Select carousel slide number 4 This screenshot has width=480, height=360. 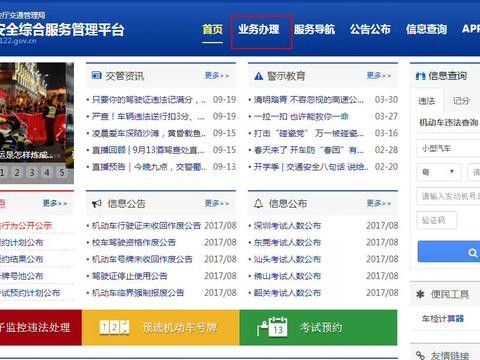(47, 172)
